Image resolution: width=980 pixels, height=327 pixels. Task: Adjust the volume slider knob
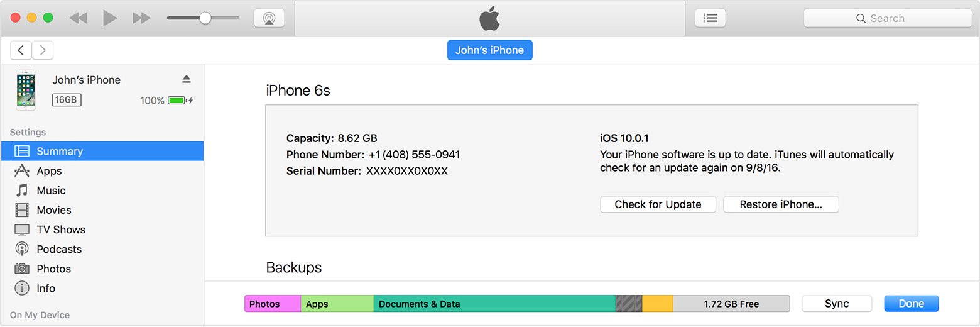tap(205, 18)
